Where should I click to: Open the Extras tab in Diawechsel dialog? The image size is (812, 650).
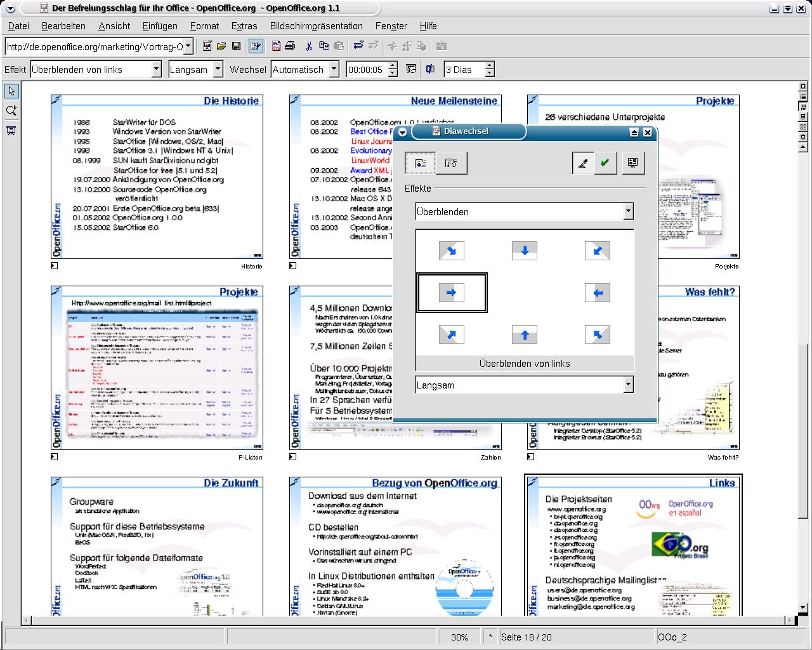(451, 163)
